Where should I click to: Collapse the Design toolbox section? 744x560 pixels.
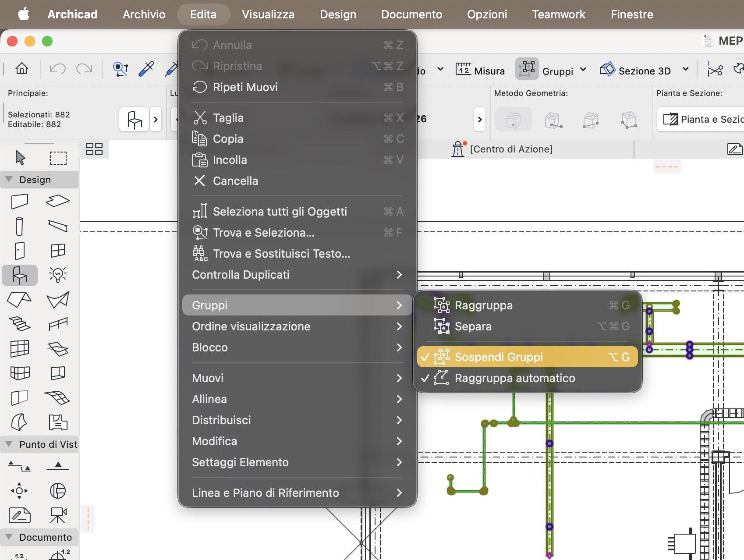9,179
